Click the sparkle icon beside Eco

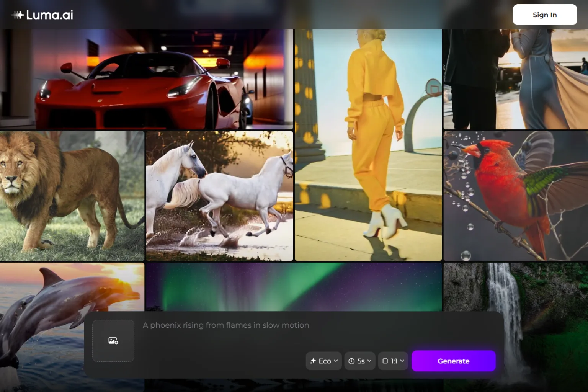click(x=313, y=361)
